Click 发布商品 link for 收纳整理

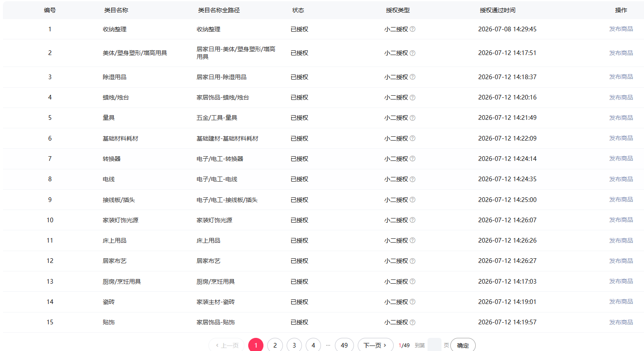click(621, 29)
